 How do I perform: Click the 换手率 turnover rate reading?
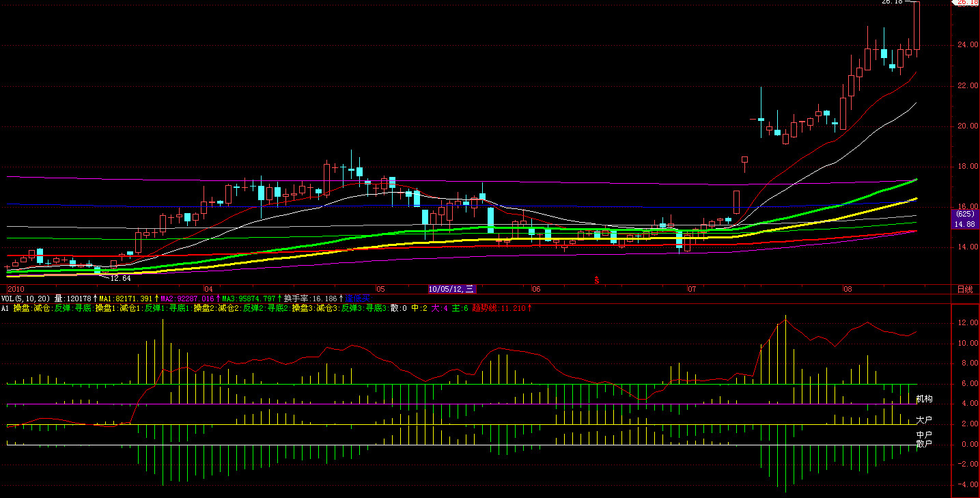tap(311, 299)
